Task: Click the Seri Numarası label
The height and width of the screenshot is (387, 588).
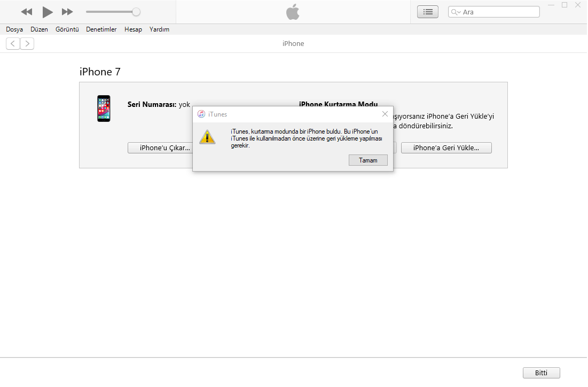Action: 152,104
